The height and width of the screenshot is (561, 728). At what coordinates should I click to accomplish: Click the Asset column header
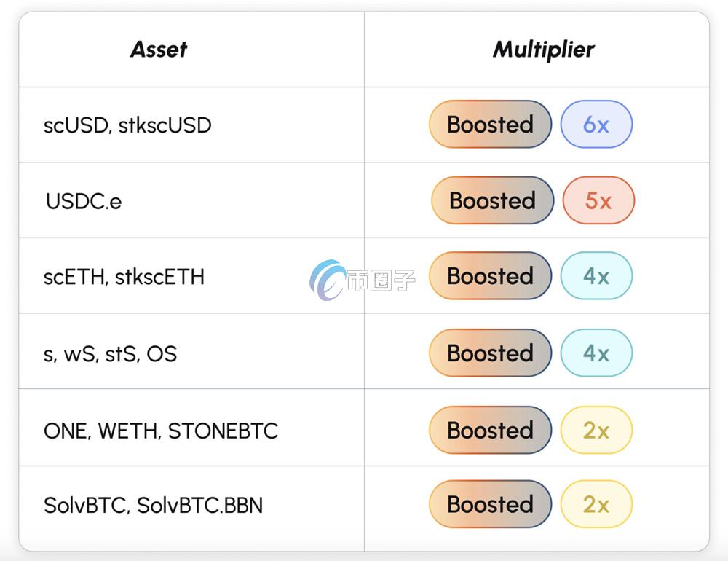[159, 50]
